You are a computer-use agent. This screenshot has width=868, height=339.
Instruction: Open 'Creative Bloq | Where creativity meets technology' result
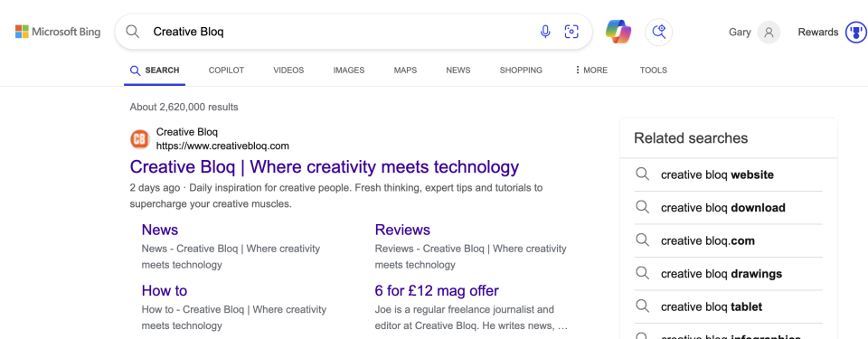pyautogui.click(x=325, y=166)
